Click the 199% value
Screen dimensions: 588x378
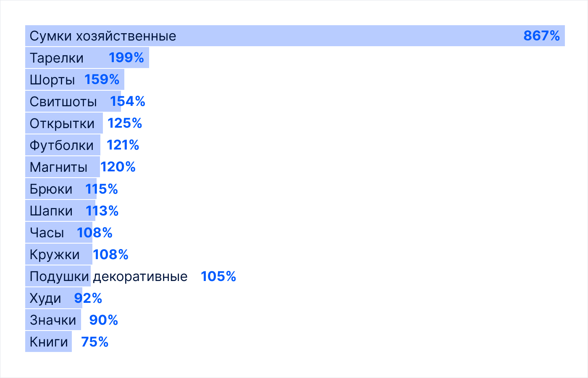(x=126, y=58)
